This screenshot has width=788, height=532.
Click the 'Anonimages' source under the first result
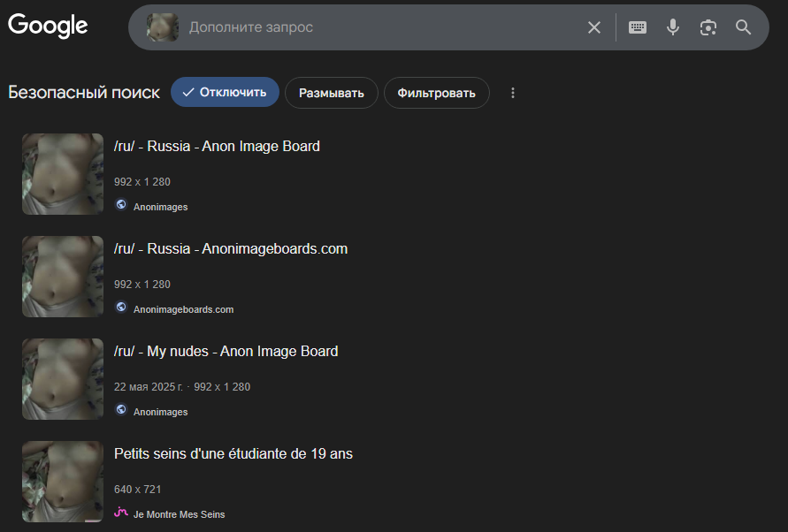pyautogui.click(x=160, y=207)
